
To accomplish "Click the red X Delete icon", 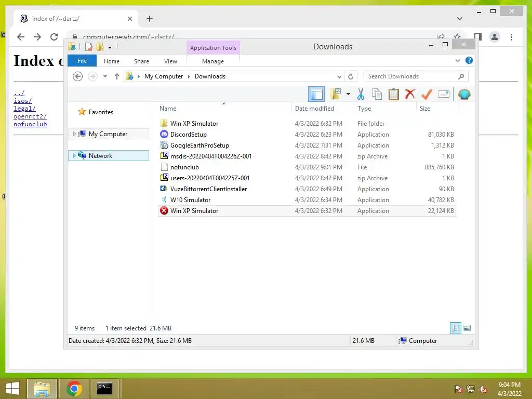I will [410, 94].
